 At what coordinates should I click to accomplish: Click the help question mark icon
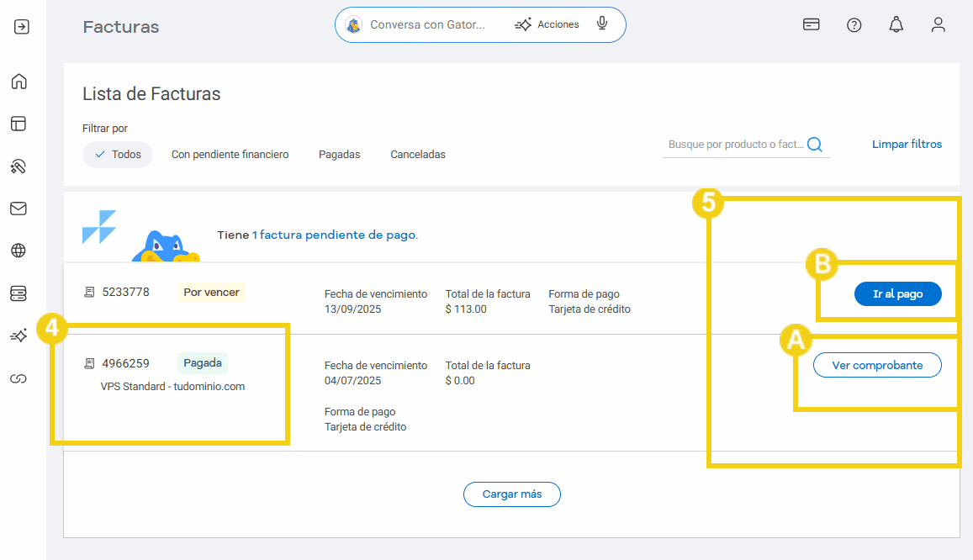tap(854, 25)
